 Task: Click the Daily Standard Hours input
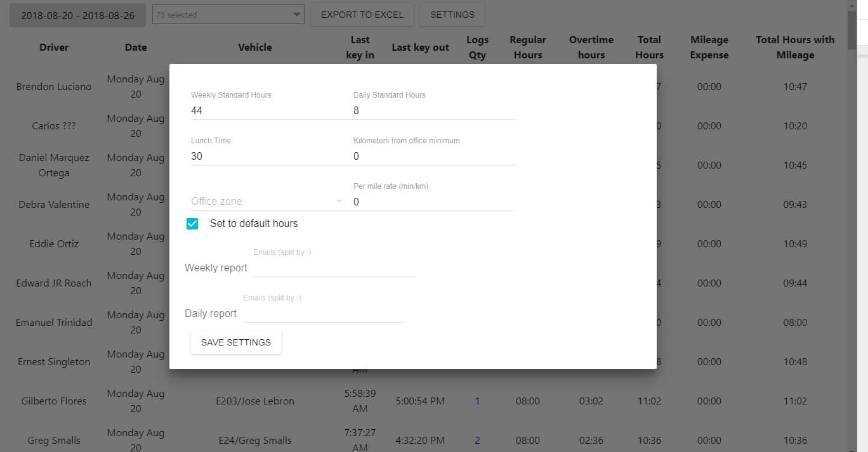tap(434, 110)
